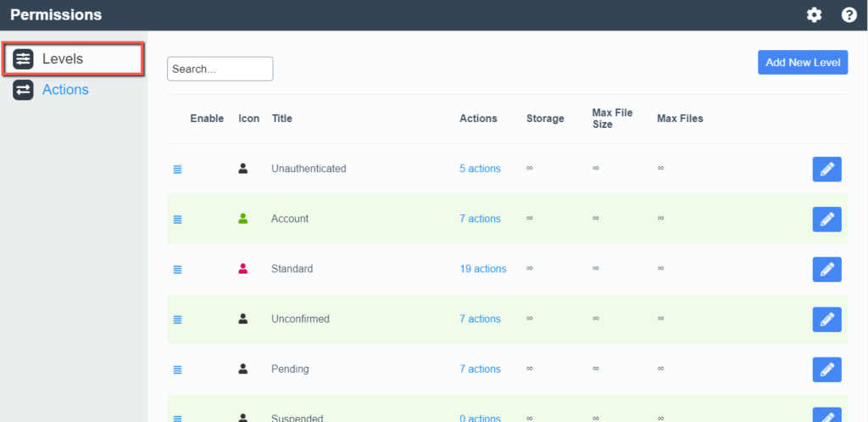
Task: Click the Add New Level button
Action: 803,63
